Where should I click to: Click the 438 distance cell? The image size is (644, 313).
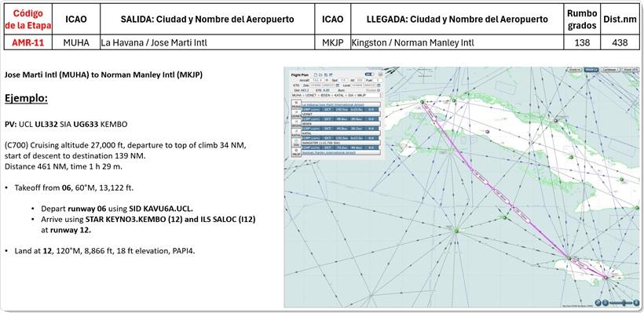pos(620,42)
